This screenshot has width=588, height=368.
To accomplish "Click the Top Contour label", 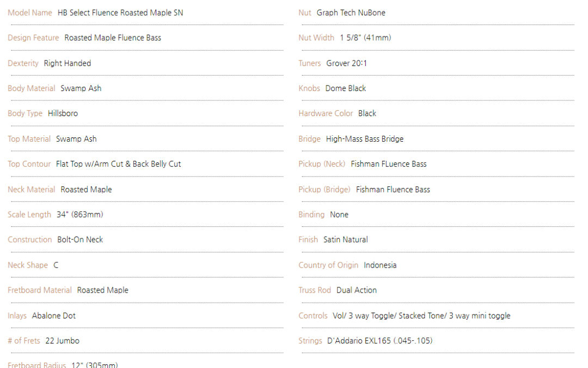I will [29, 164].
